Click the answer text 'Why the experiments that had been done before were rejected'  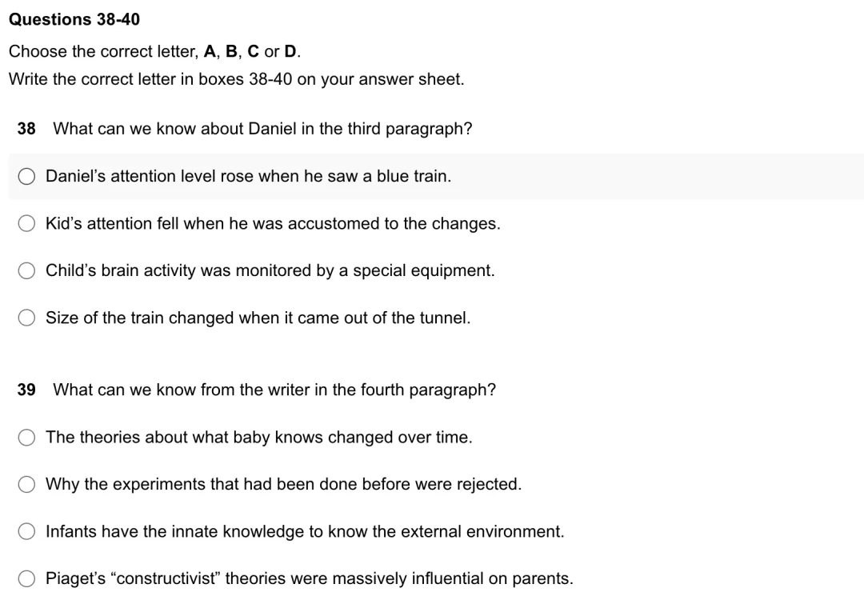[283, 484]
